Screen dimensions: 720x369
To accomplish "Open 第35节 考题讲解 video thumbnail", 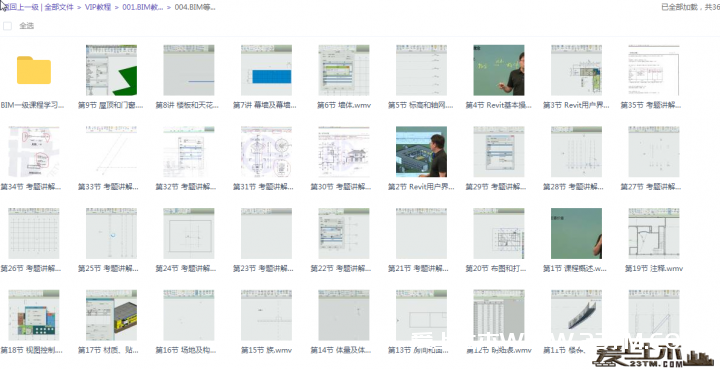I will (654, 70).
